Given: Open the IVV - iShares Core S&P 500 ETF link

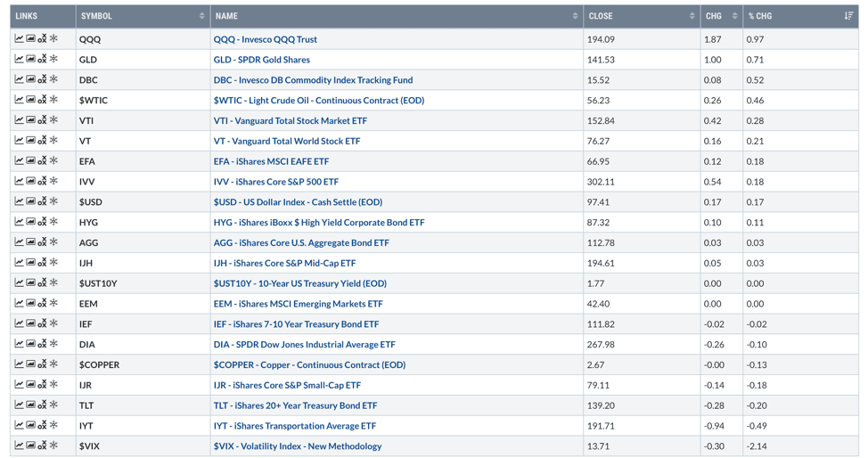Looking at the screenshot, I should (275, 182).
